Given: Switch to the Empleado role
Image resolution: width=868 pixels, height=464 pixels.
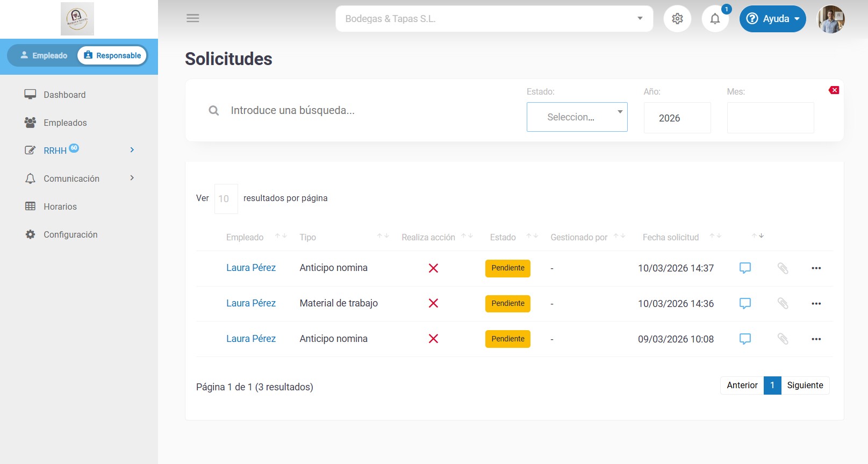Looking at the screenshot, I should click(44, 55).
